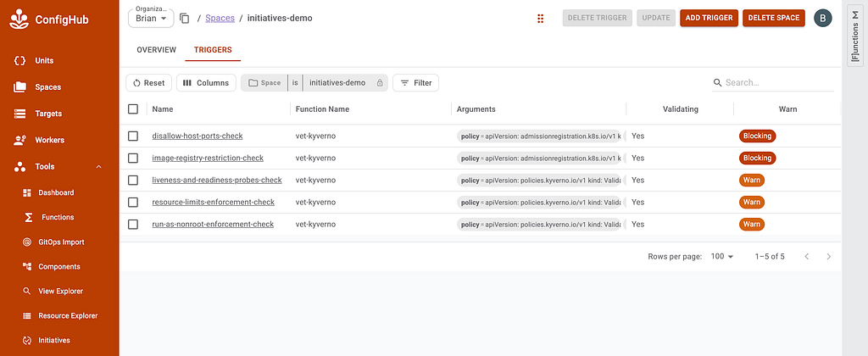Image resolution: width=868 pixels, height=356 pixels.
Task: Open the image-registry-restriction-check trigger link
Action: (x=208, y=158)
